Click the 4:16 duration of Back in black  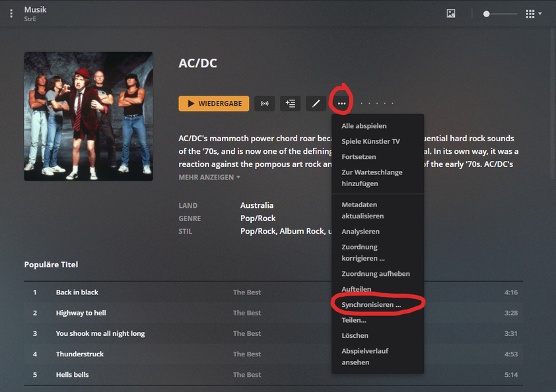(511, 292)
